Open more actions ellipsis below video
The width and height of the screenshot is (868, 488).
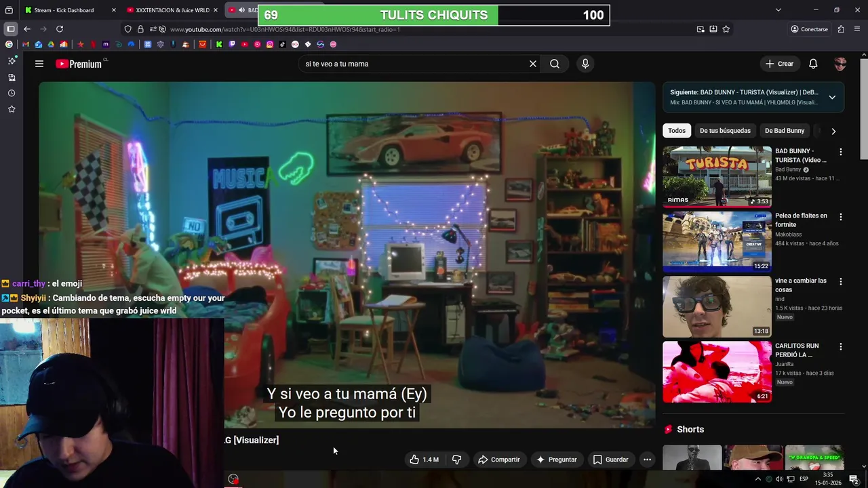[647, 460]
